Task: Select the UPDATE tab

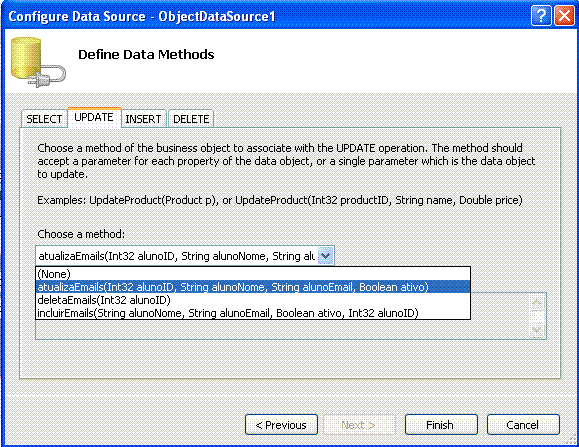Action: click(94, 117)
